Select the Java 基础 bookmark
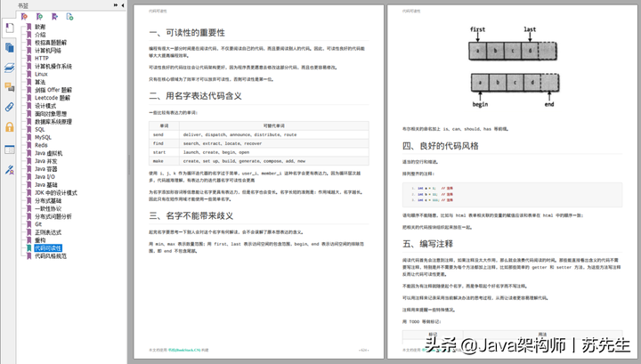The width and height of the screenshot is (641, 364). (x=45, y=185)
